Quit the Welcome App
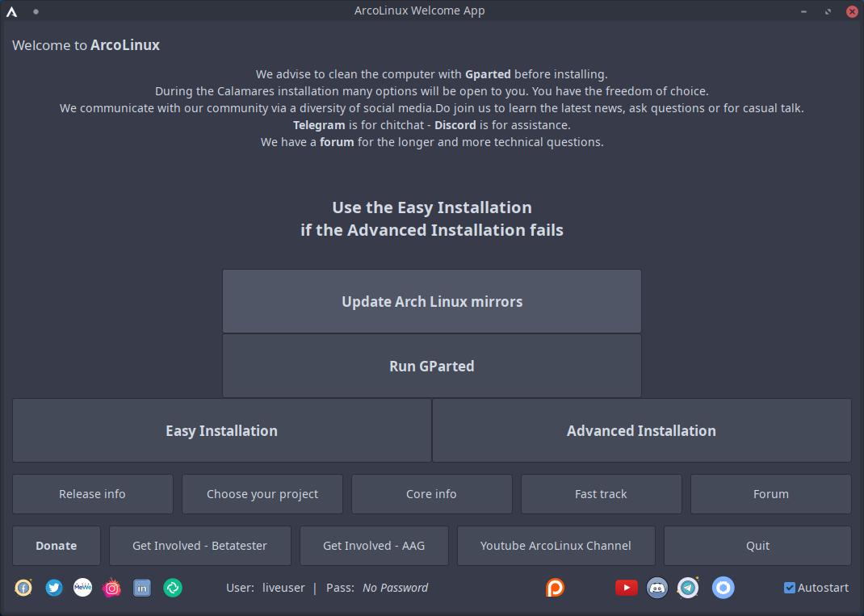Image resolution: width=864 pixels, height=616 pixels. coord(757,546)
